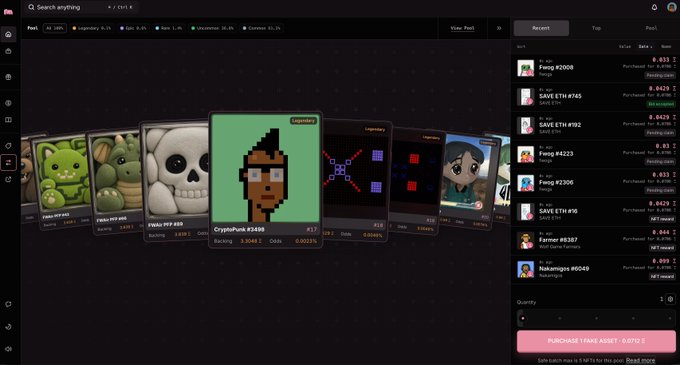Switch to the Pool tab in right panel

click(651, 28)
